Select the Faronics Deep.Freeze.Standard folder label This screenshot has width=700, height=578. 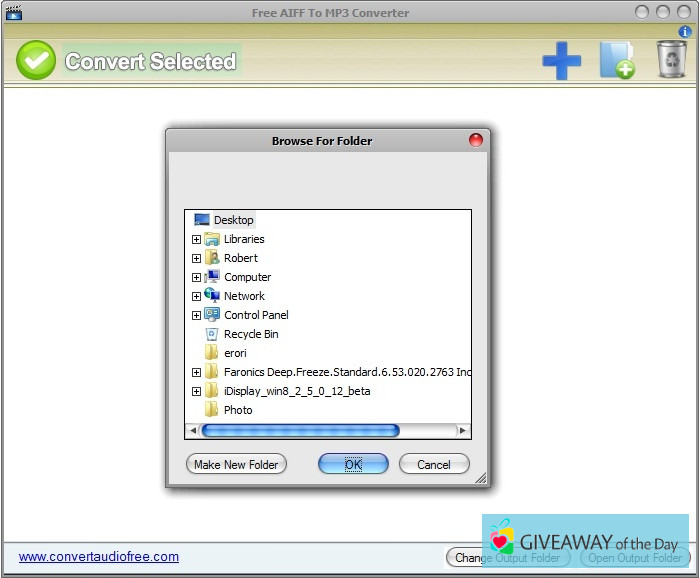pyautogui.click(x=347, y=372)
